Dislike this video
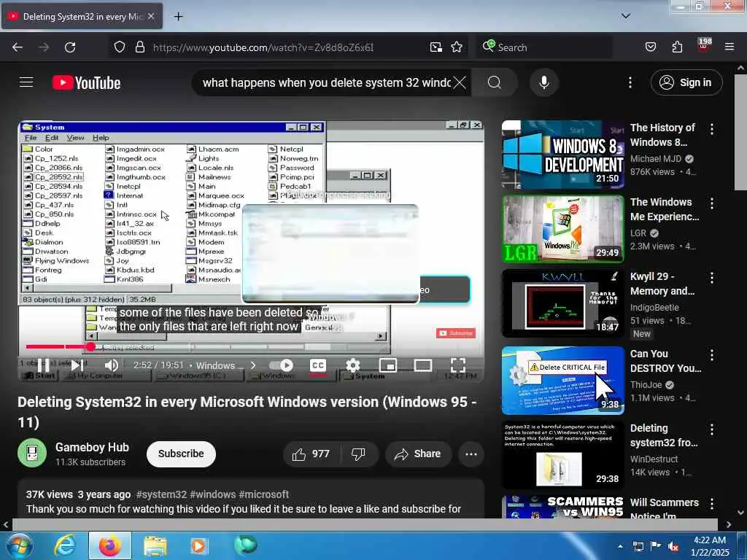The image size is (747, 560). click(x=359, y=454)
